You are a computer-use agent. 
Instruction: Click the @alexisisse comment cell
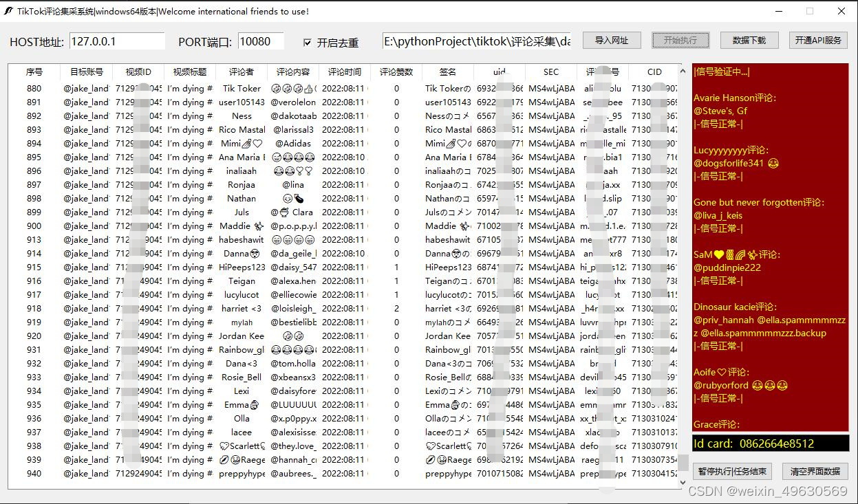tap(293, 432)
